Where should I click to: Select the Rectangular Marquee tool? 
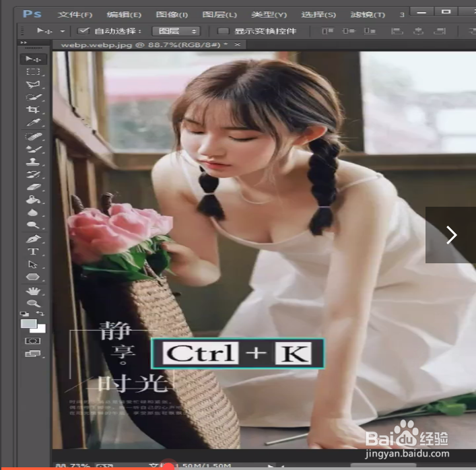[33, 71]
